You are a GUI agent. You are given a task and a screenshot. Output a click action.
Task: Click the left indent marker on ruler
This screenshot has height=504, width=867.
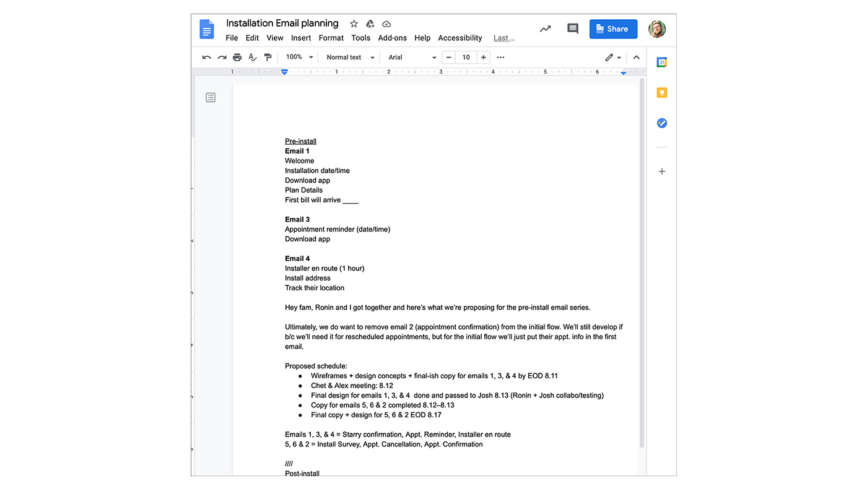click(x=284, y=72)
